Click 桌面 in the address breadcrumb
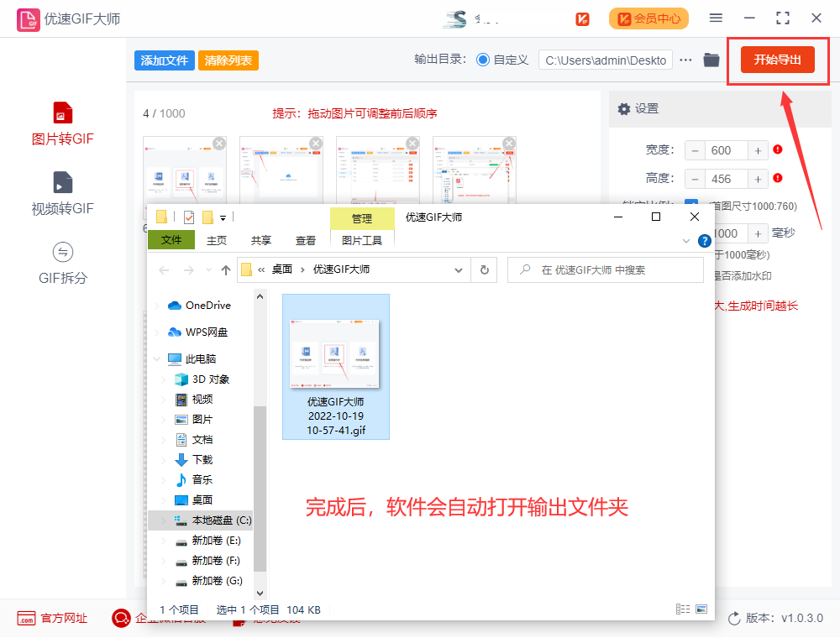 tap(281, 269)
